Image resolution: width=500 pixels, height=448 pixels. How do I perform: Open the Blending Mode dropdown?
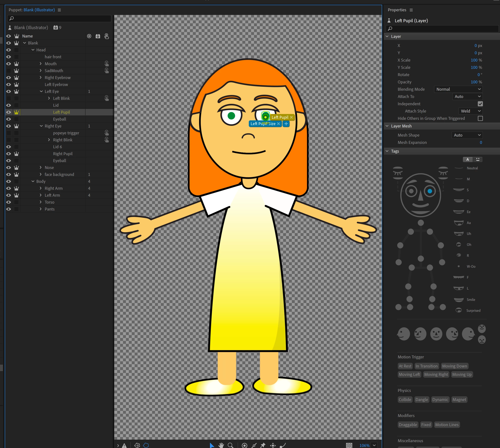click(458, 89)
